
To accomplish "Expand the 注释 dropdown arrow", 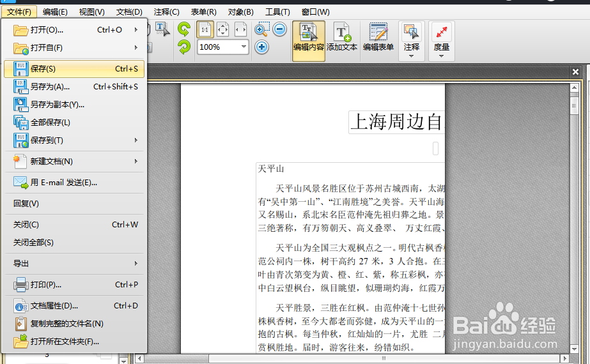I will [x=411, y=56].
